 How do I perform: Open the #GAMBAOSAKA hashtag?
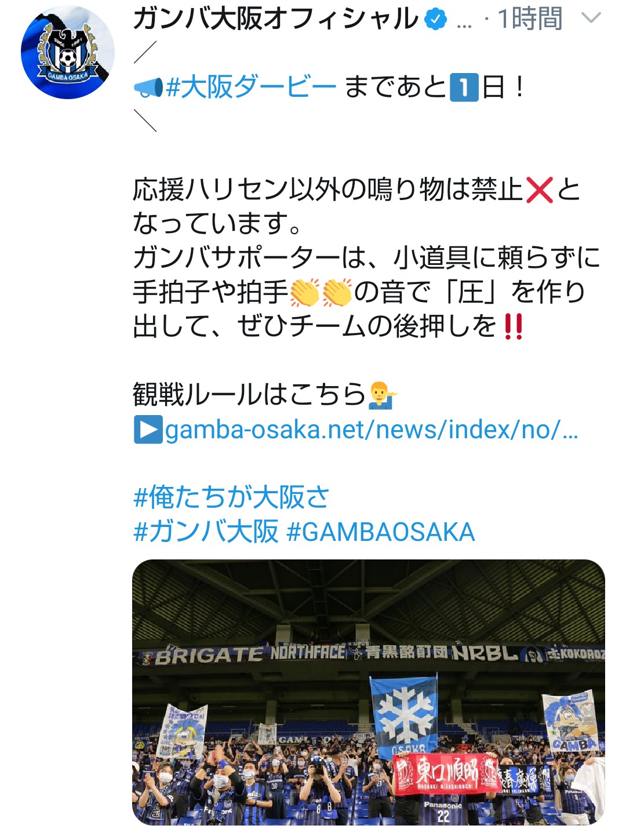(381, 532)
